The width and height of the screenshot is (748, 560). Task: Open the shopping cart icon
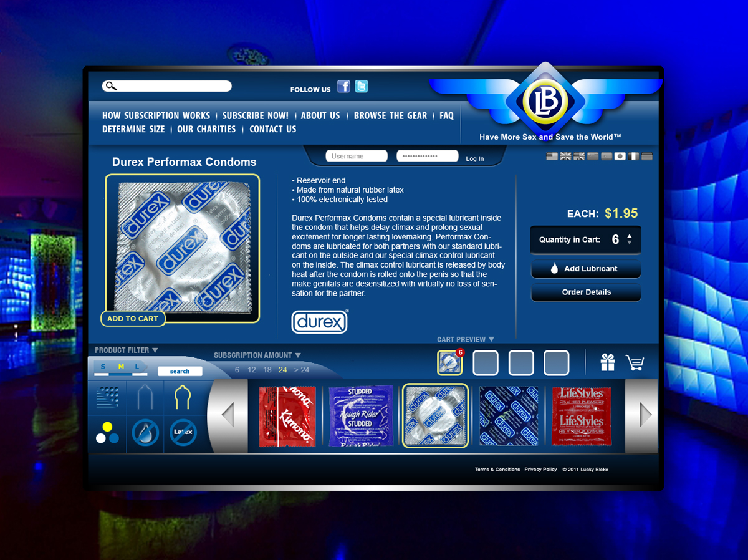click(x=635, y=362)
